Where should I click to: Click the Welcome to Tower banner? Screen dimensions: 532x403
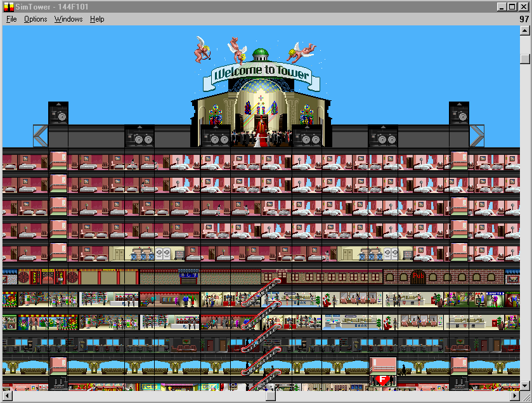pos(261,74)
